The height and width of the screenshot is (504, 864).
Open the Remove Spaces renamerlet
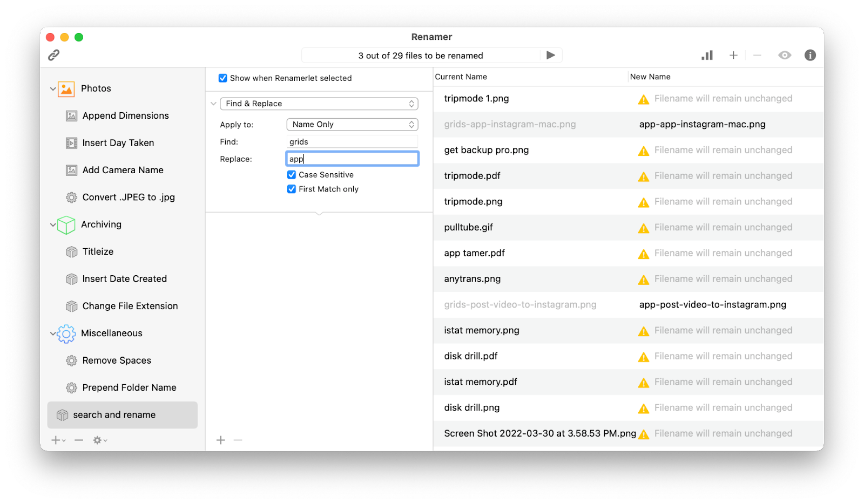[71, 360]
